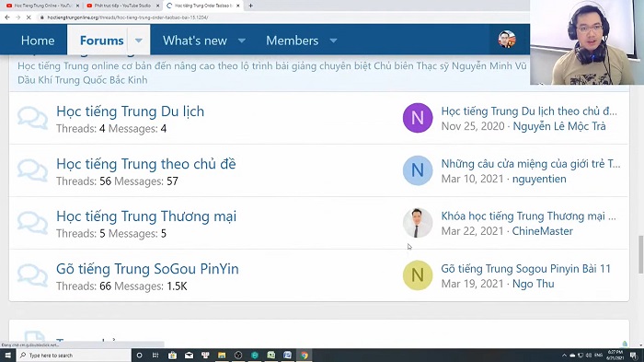The image size is (644, 362).
Task: Click the forum icon beside Gõ tiếng Trung SoGou PinYin
Action: click(x=32, y=275)
